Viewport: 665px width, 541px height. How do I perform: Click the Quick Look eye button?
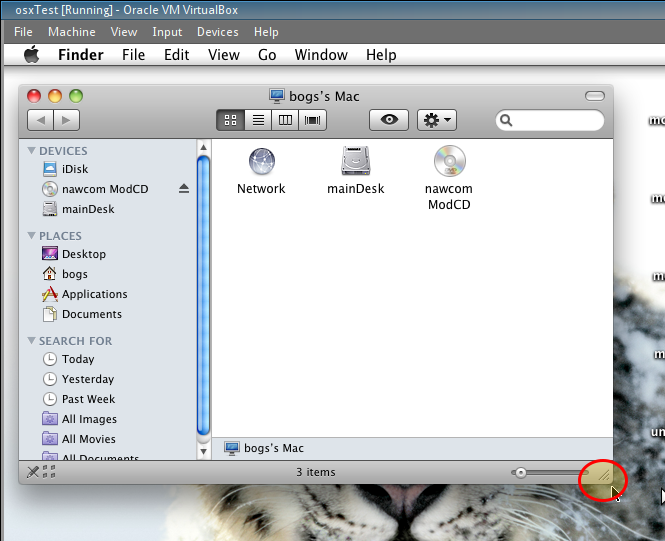point(389,120)
